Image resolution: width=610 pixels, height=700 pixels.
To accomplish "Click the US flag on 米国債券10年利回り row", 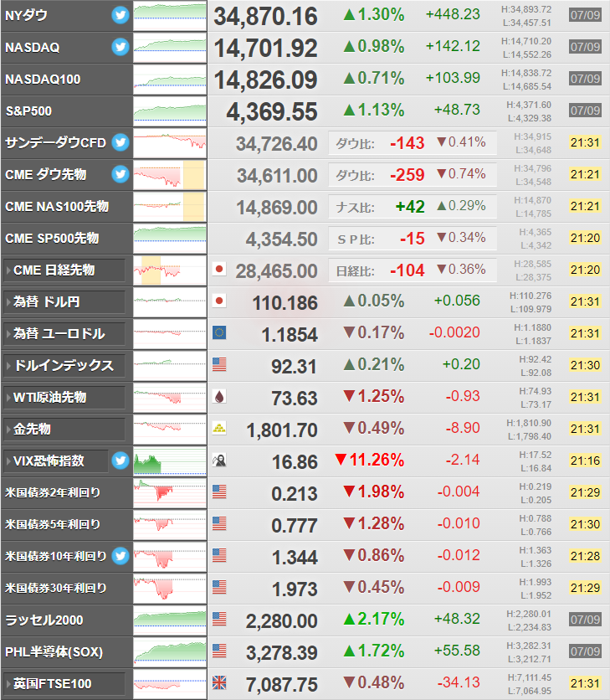I will (x=219, y=555).
